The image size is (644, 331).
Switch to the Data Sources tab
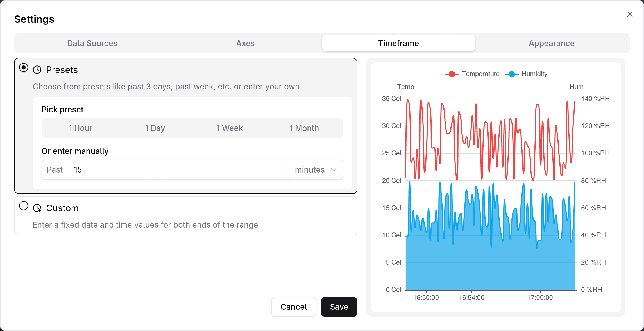(92, 43)
